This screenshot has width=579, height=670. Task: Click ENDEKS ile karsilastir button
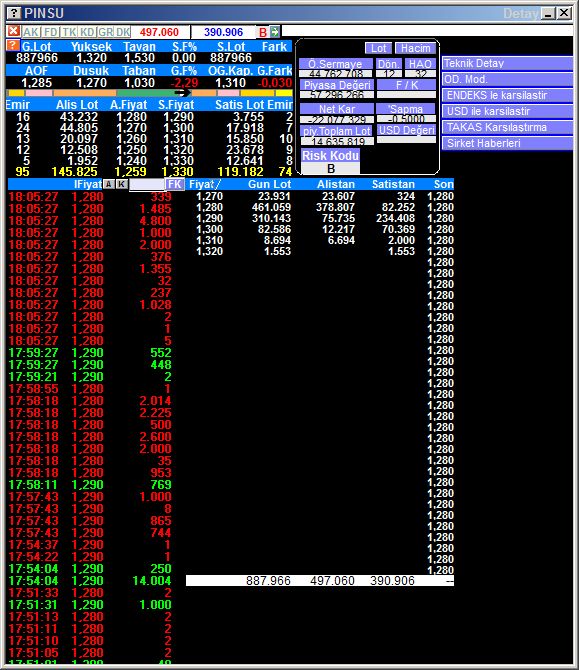point(507,95)
